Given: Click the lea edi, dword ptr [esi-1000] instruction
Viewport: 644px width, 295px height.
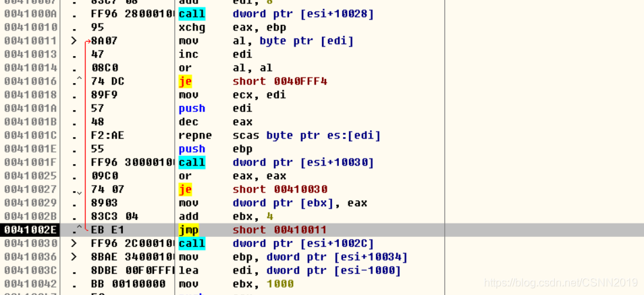Looking at the screenshot, I should click(x=290, y=270).
